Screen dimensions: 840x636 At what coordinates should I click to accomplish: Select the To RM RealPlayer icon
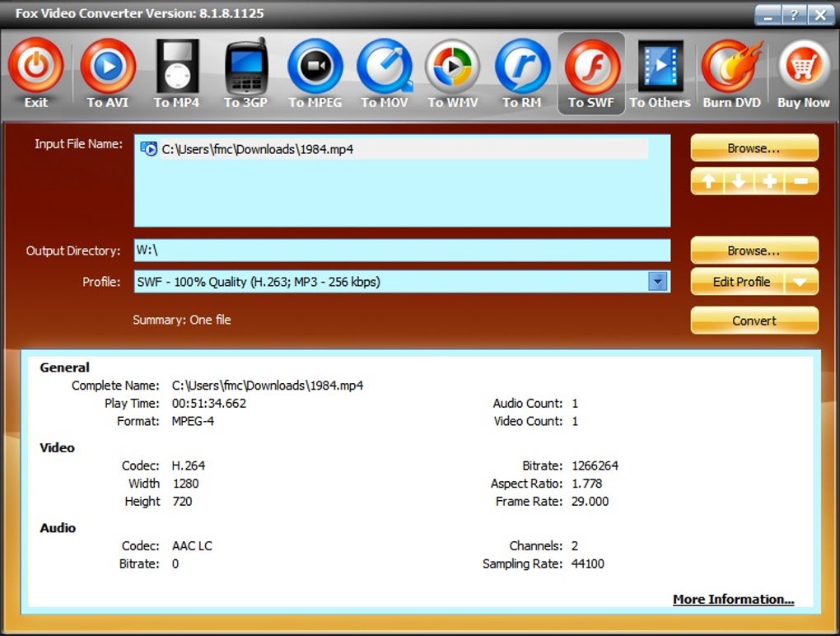tap(522, 65)
